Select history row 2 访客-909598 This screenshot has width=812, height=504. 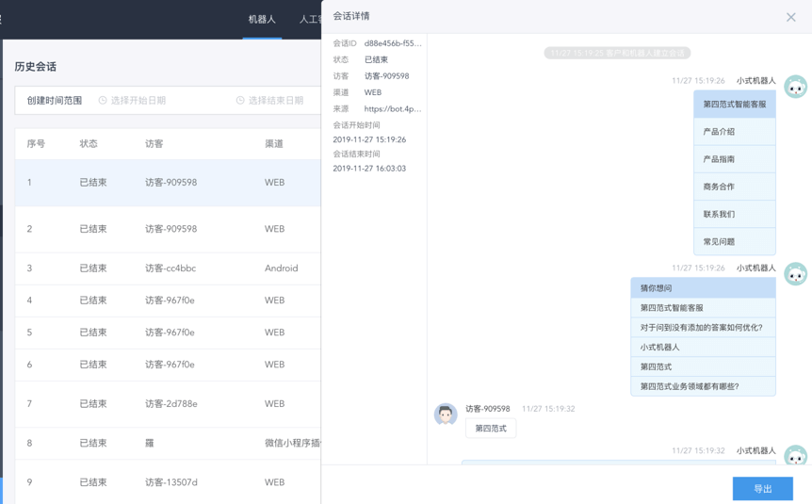tap(168, 229)
